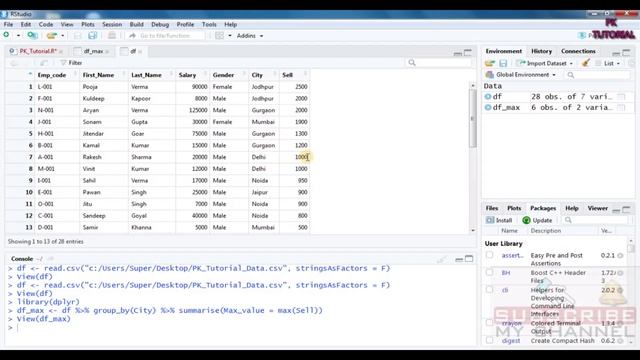This screenshot has width=640, height=360.
Task: Open the Session menu
Action: tap(112, 24)
